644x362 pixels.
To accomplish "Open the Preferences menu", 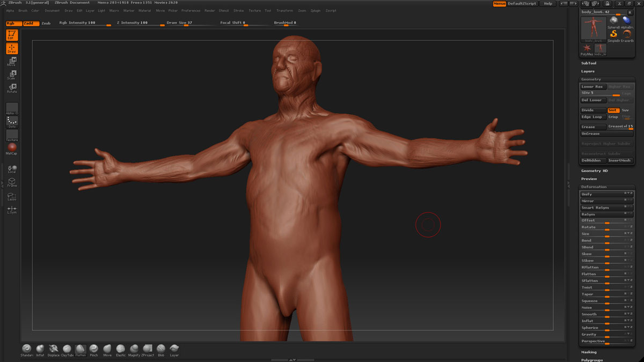I will pos(191,11).
